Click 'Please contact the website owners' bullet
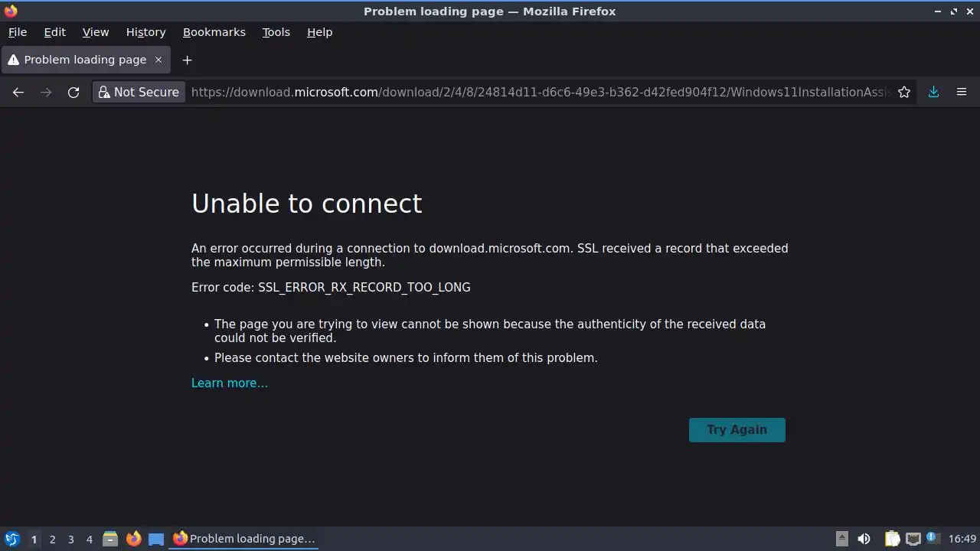Image resolution: width=980 pixels, height=551 pixels. click(406, 358)
